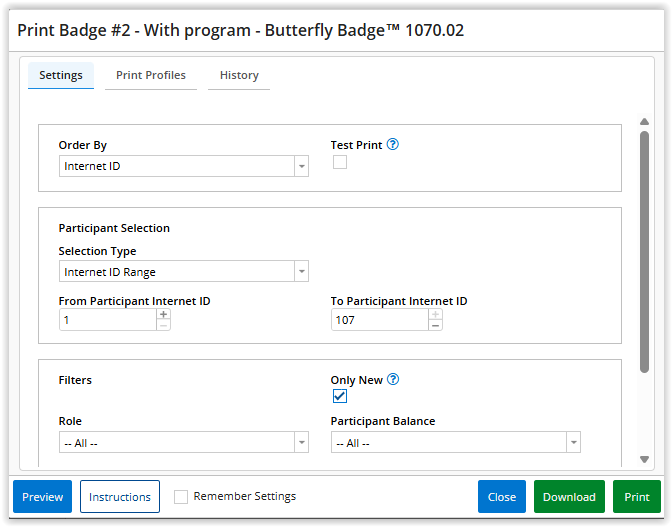Click the Preview button
The width and height of the screenshot is (672, 527).
tap(42, 497)
